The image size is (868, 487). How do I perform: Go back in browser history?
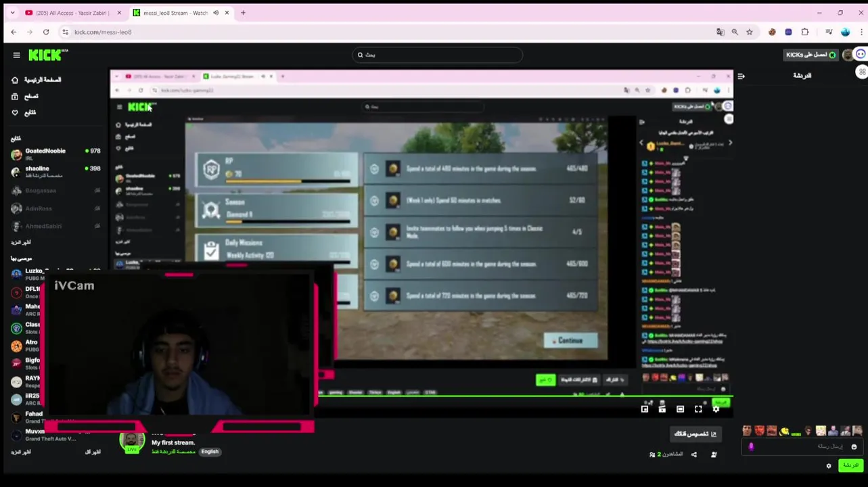[14, 32]
